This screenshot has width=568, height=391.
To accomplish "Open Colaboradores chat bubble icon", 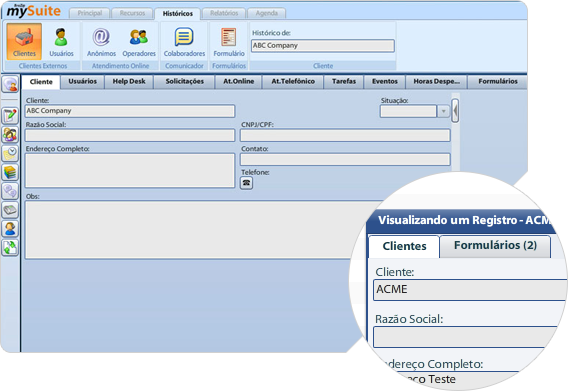I will click(184, 41).
